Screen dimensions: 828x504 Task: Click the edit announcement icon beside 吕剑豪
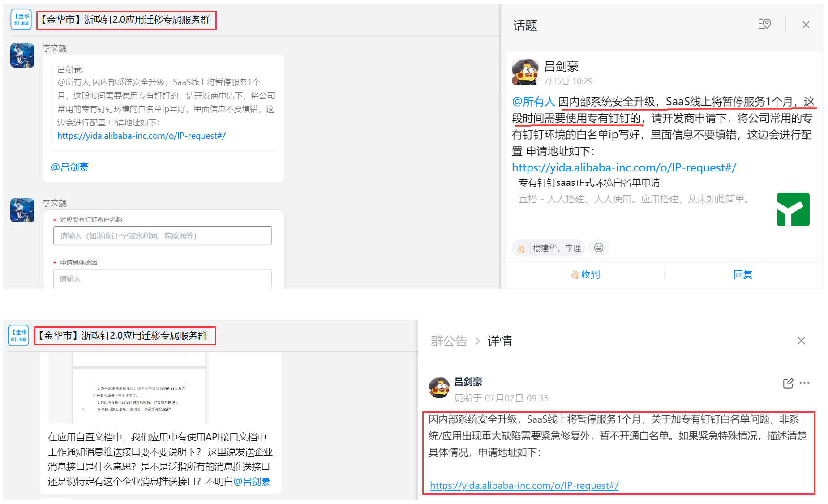coord(788,383)
